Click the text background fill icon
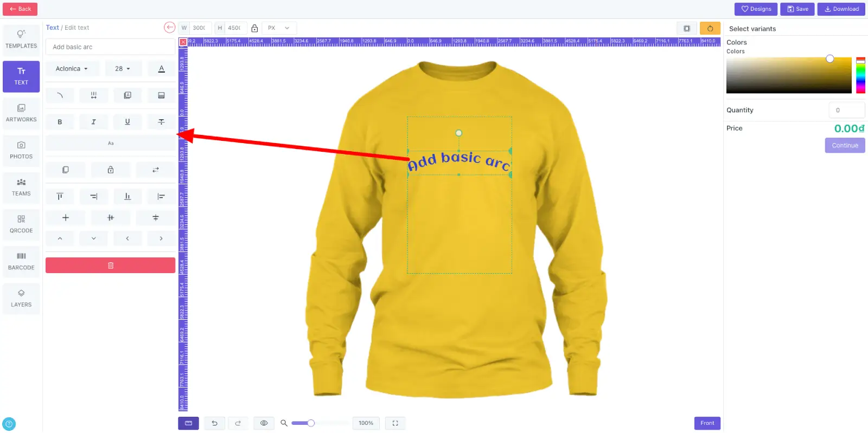Image resolution: width=868 pixels, height=433 pixels. [161, 95]
